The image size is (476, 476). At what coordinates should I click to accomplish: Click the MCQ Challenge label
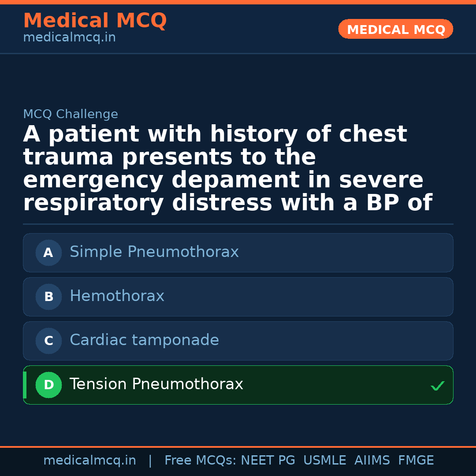point(71,114)
